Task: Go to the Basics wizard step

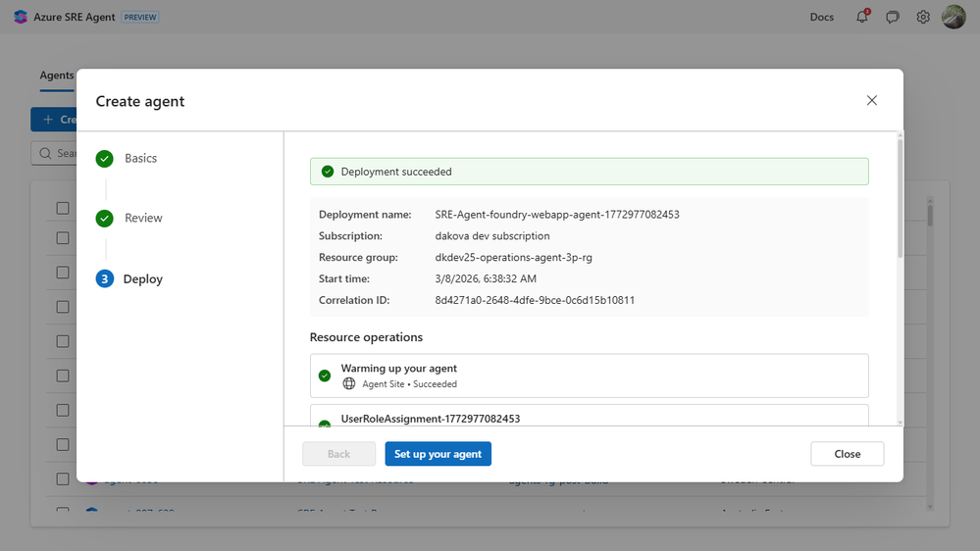Action: point(140,158)
